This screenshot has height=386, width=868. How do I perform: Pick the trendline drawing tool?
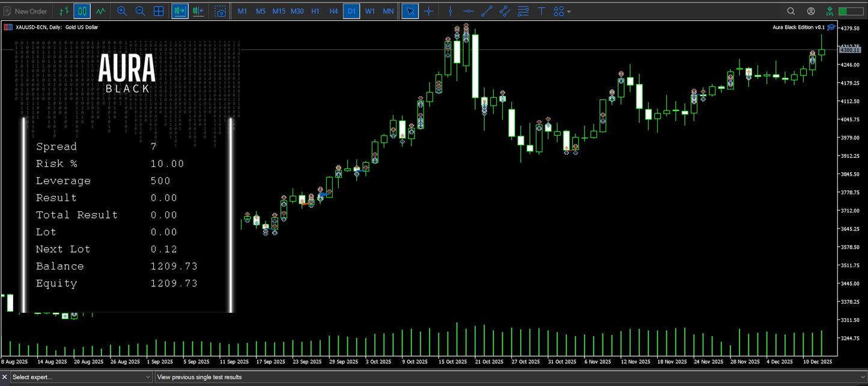[487, 11]
